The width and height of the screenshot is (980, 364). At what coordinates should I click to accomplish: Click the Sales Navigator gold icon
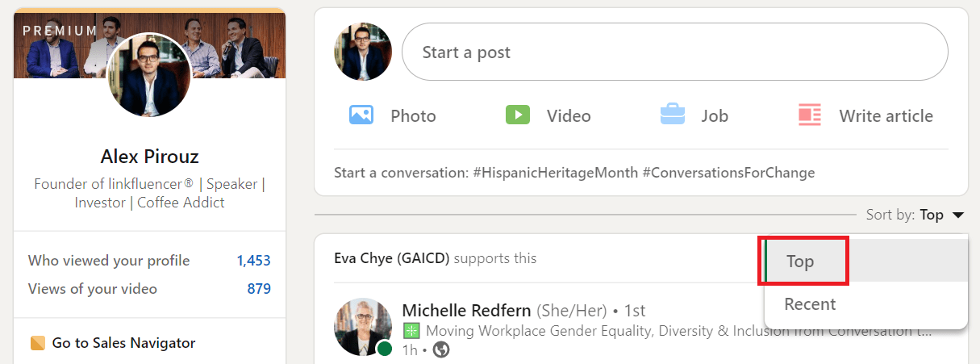coord(37,343)
